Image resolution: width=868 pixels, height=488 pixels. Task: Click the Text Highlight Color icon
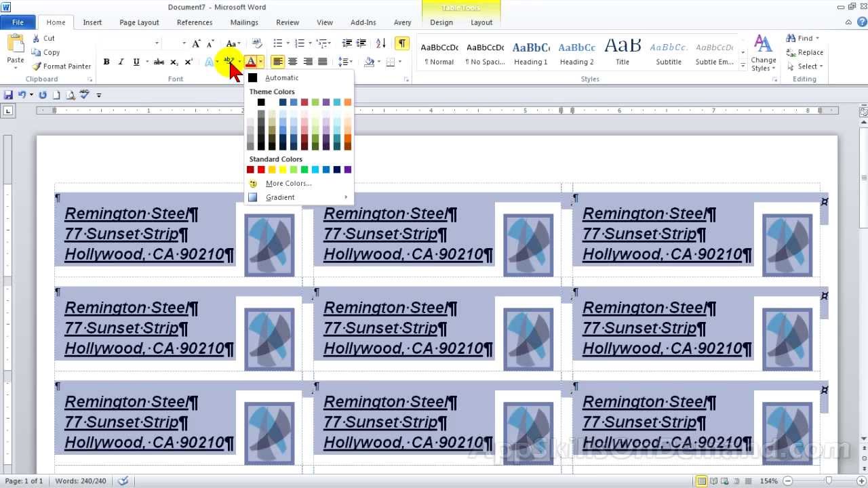click(229, 62)
